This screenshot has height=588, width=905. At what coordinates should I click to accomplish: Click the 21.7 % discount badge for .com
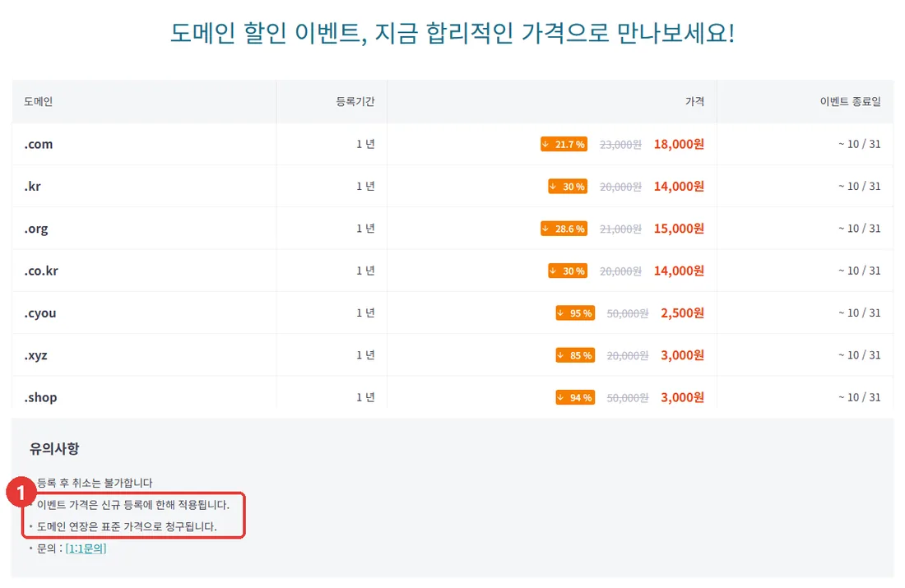coord(564,144)
